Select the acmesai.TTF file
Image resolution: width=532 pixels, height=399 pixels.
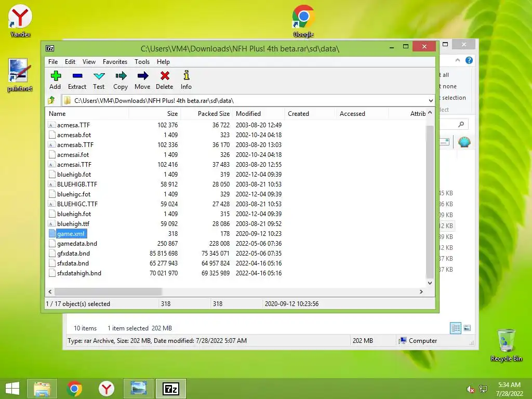74,165
